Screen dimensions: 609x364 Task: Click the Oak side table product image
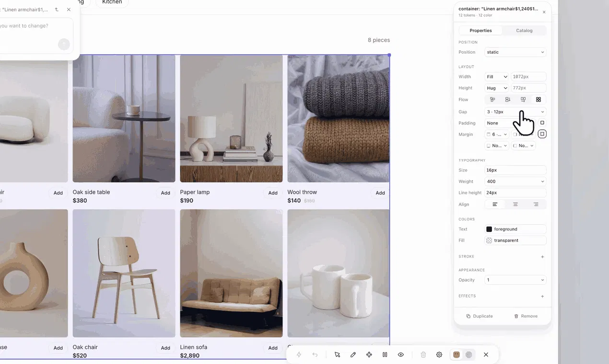[x=124, y=119]
